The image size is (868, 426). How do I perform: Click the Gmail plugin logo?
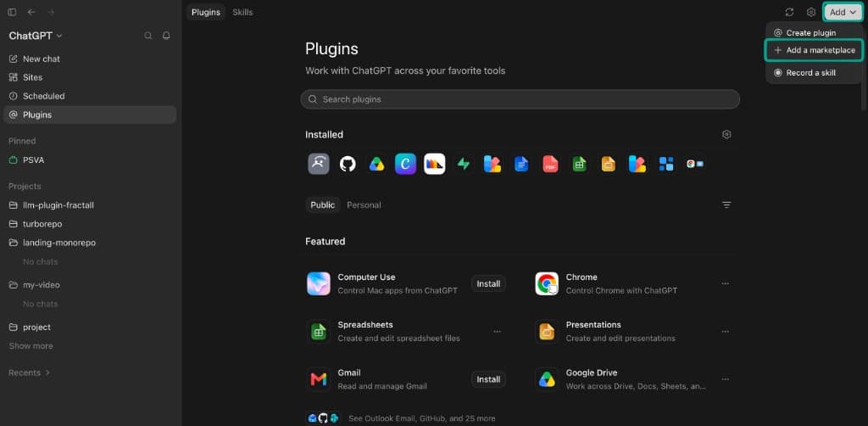pyautogui.click(x=319, y=379)
